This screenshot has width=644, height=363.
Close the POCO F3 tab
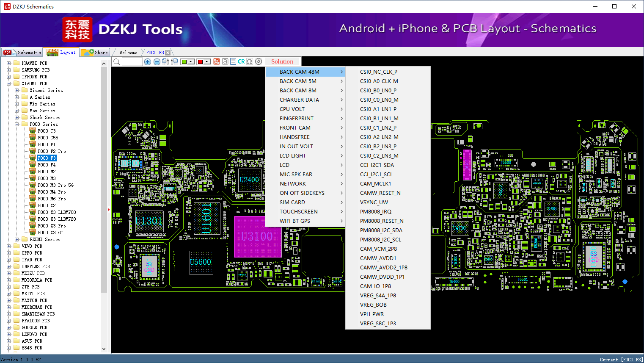[x=168, y=53]
